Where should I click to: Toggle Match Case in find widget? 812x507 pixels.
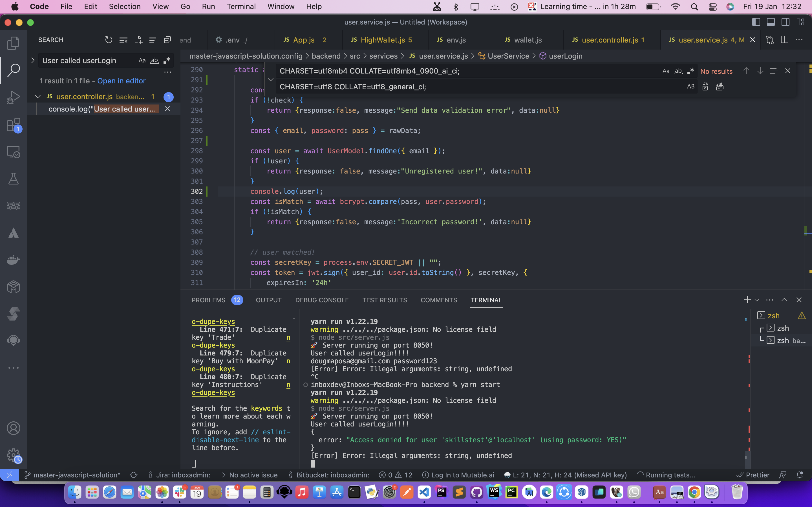click(x=666, y=71)
